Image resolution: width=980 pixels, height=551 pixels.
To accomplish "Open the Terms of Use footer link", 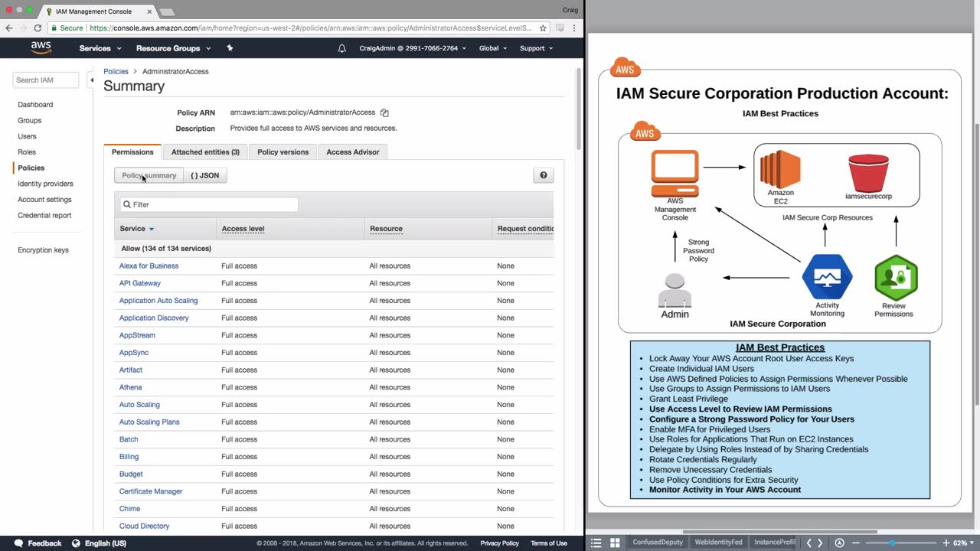I will [549, 543].
